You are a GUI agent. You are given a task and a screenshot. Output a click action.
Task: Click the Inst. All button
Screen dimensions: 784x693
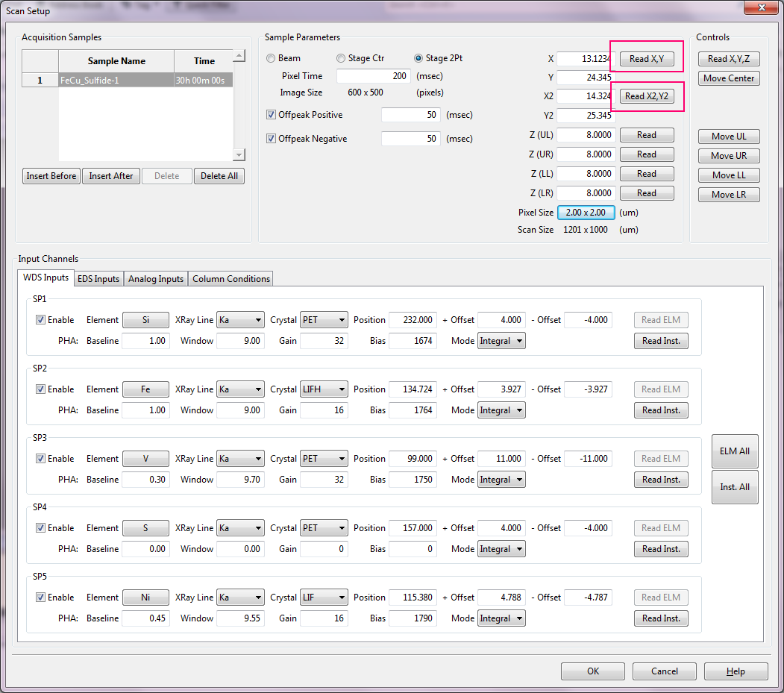(734, 487)
